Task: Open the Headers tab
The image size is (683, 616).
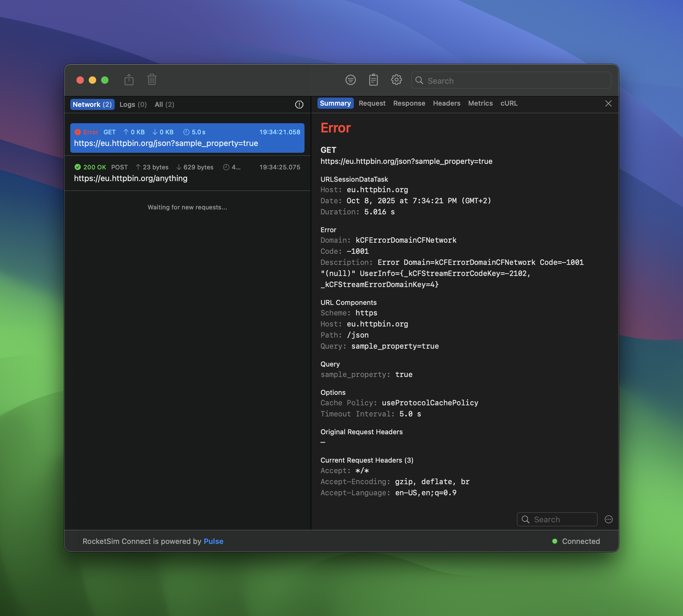Action: [446, 103]
